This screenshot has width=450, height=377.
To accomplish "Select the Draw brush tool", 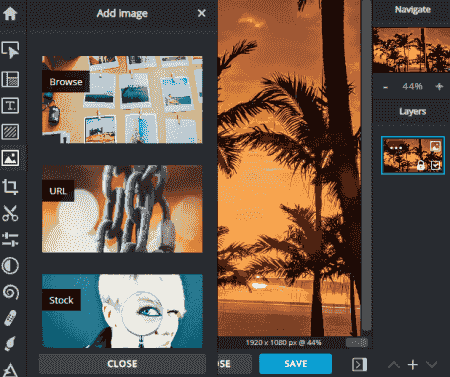I will tap(10, 344).
